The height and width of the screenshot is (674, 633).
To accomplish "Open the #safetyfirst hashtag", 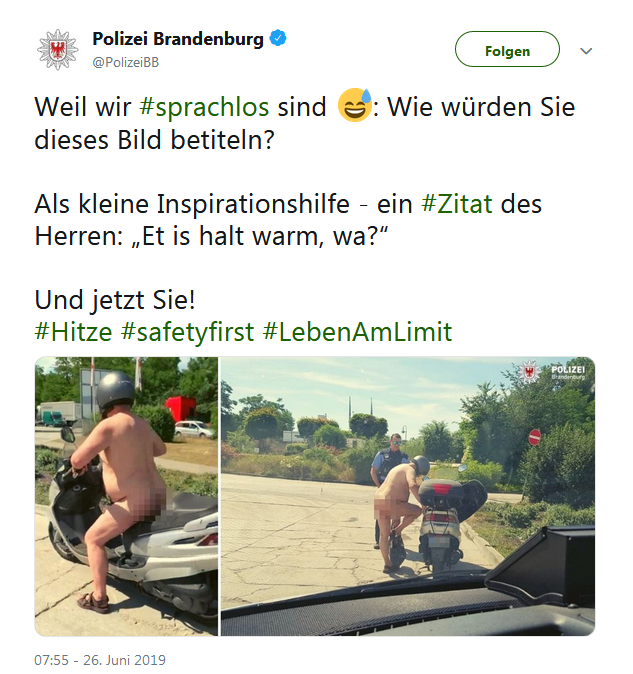I will 188,332.
